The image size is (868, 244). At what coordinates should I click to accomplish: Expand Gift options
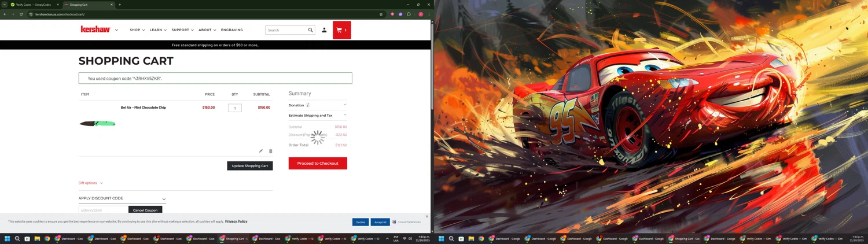[90, 183]
